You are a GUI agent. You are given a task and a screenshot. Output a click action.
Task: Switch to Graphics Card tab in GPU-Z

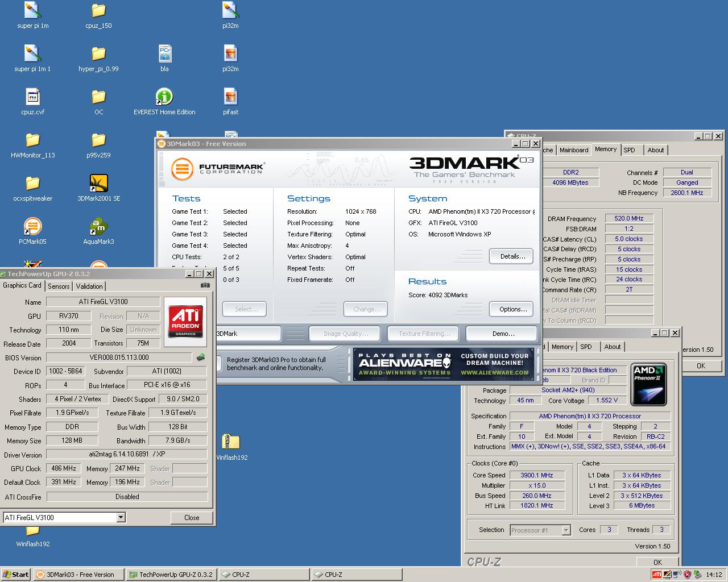pos(22,285)
